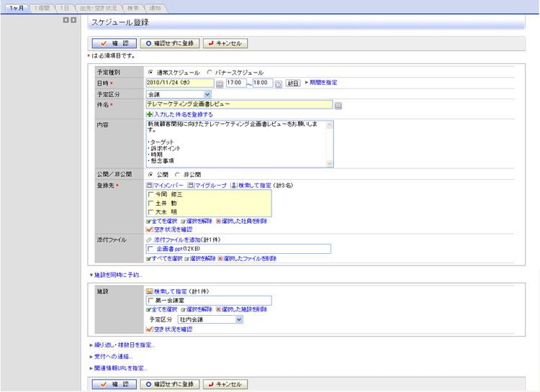The image size is (540, 392).
Task: Expand the 期間を指定 option
Action: (321, 83)
